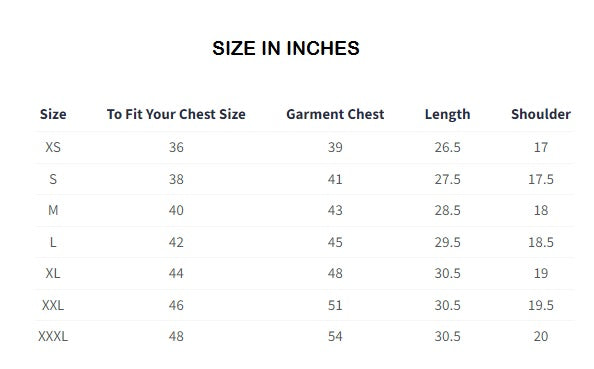Click the Shoulder column header
594x369 pixels.
point(541,114)
